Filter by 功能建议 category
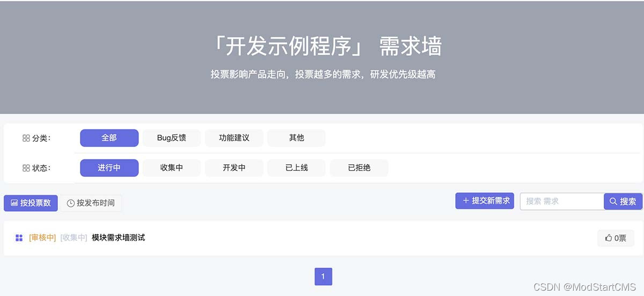 (234, 138)
